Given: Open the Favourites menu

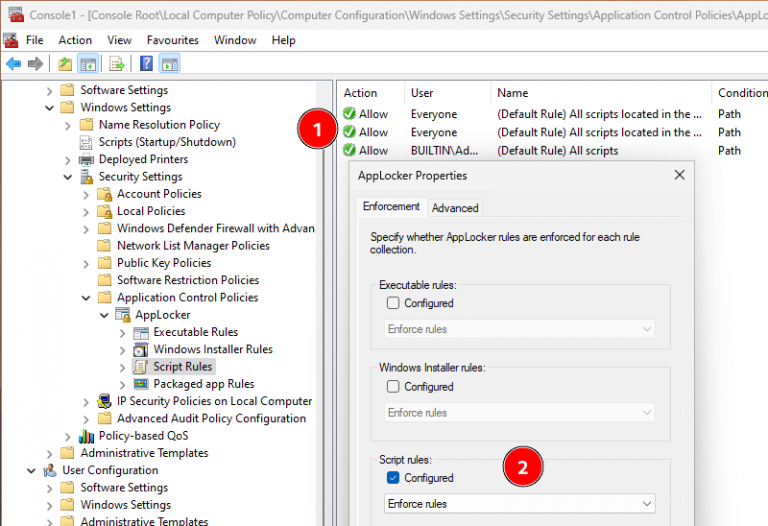Looking at the screenshot, I should click(x=172, y=40).
